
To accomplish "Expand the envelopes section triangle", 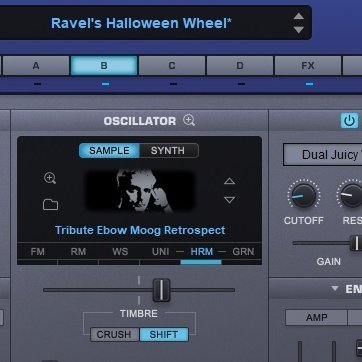I will 335,288.
